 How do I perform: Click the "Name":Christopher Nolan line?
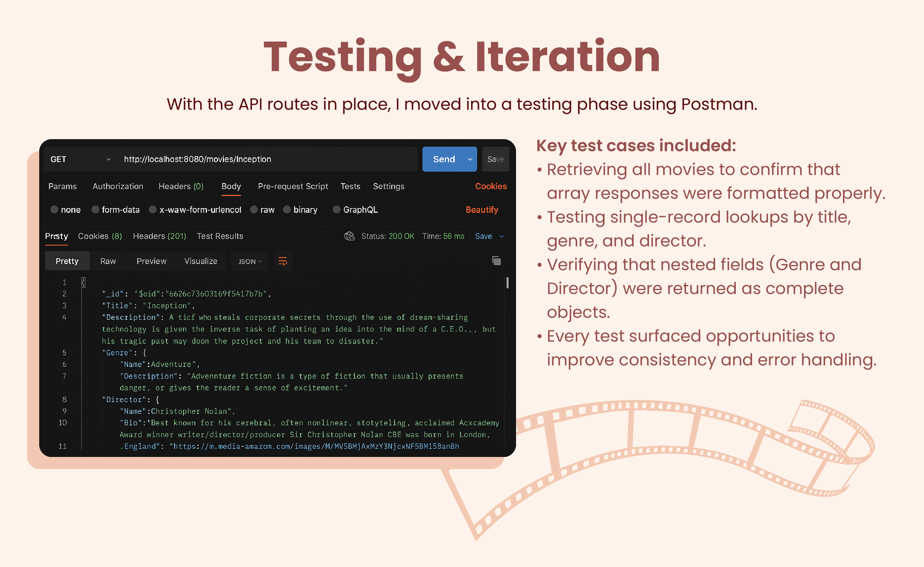pos(177,411)
